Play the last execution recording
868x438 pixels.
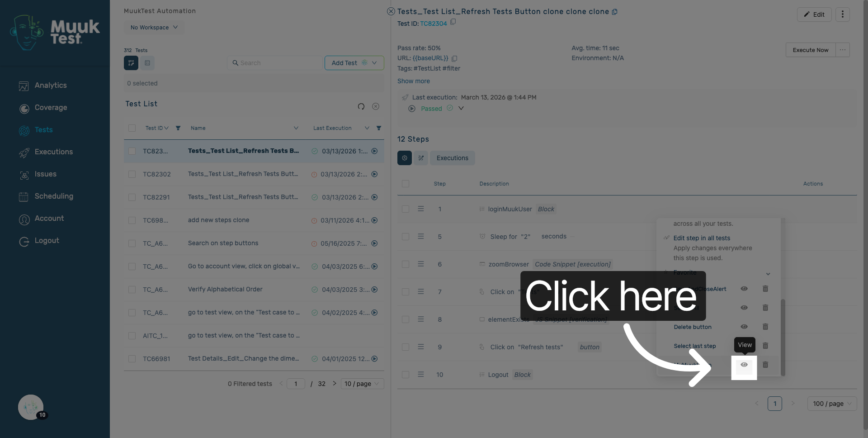[x=412, y=109]
